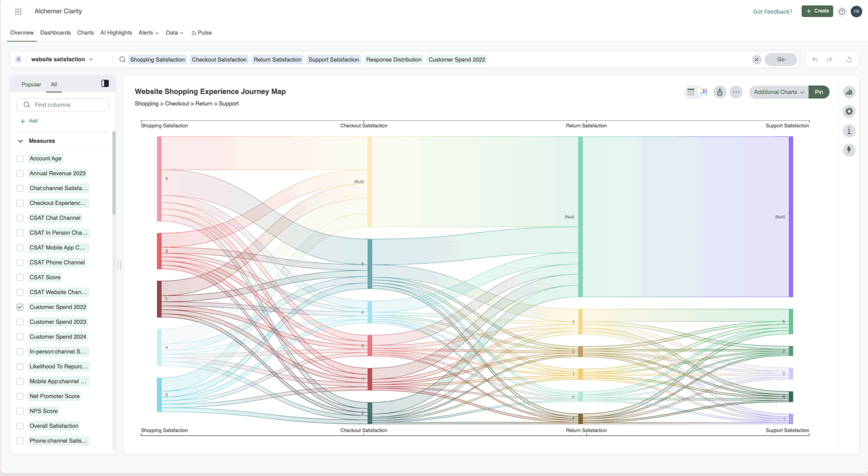Screen dimensions: 868x476
Task: Click the Find columns search field
Action: click(62, 105)
